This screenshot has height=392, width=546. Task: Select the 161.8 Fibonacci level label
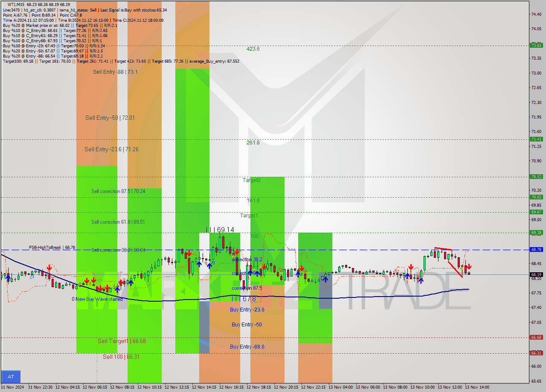click(x=253, y=200)
